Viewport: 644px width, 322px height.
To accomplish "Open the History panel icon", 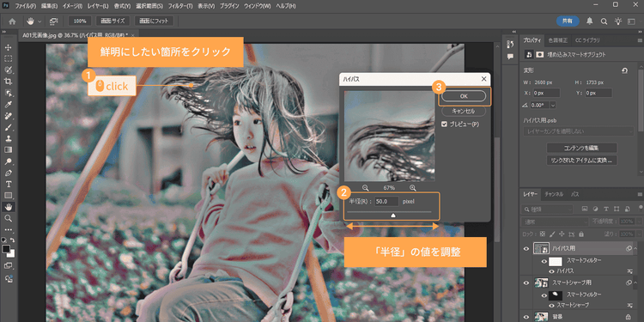I will pos(511,44).
